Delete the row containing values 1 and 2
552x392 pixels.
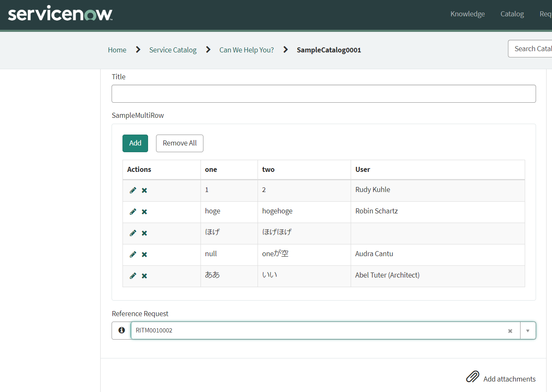coord(144,190)
